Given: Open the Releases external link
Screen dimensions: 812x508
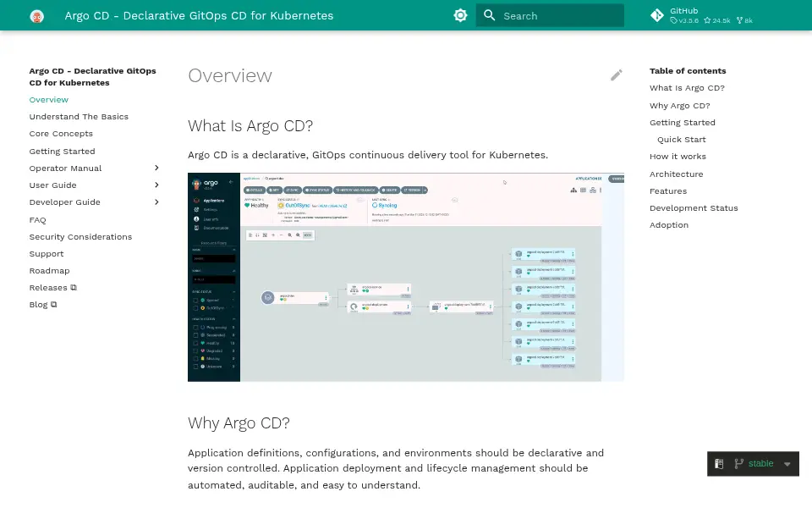Looking at the screenshot, I should (52, 288).
